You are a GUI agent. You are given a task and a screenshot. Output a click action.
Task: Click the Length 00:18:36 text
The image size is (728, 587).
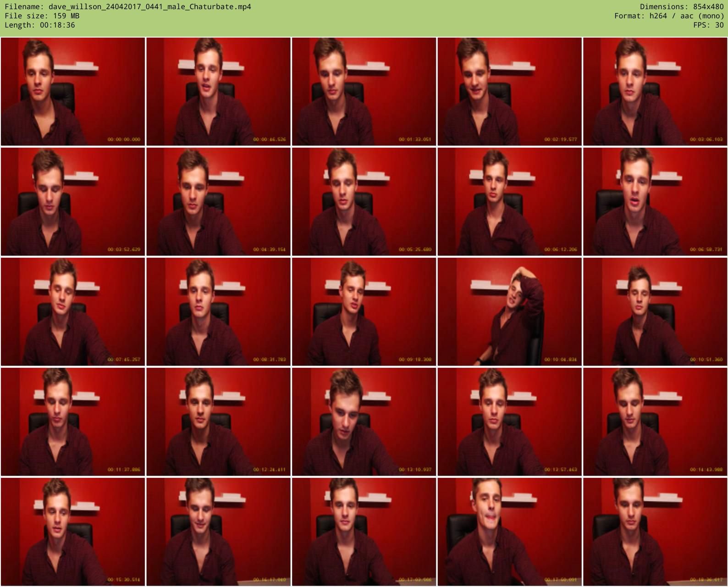tap(40, 25)
